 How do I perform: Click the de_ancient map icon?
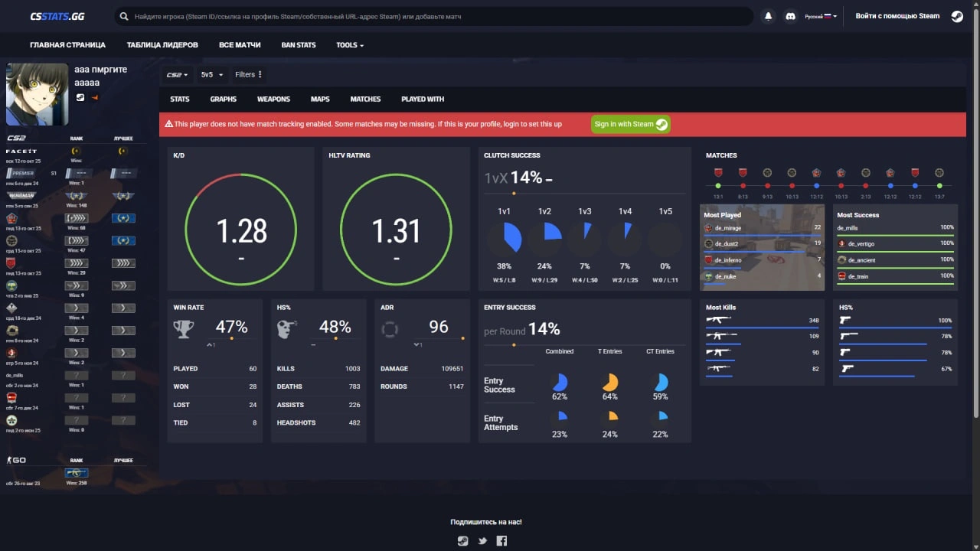[x=841, y=260]
